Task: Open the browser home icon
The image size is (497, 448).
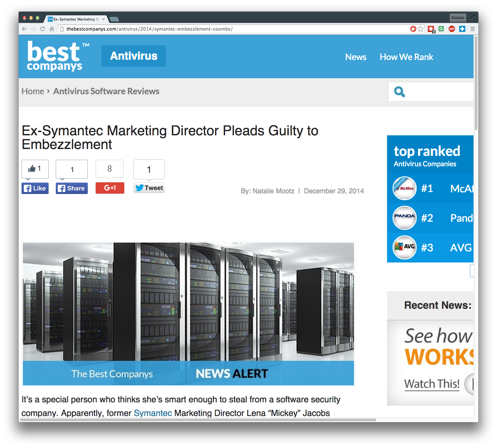Action: [52, 29]
